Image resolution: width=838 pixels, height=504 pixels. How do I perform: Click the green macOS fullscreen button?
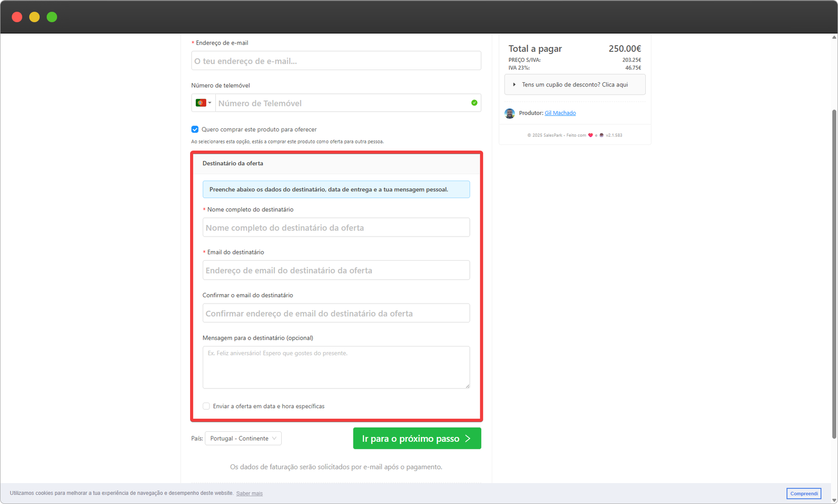(x=52, y=17)
